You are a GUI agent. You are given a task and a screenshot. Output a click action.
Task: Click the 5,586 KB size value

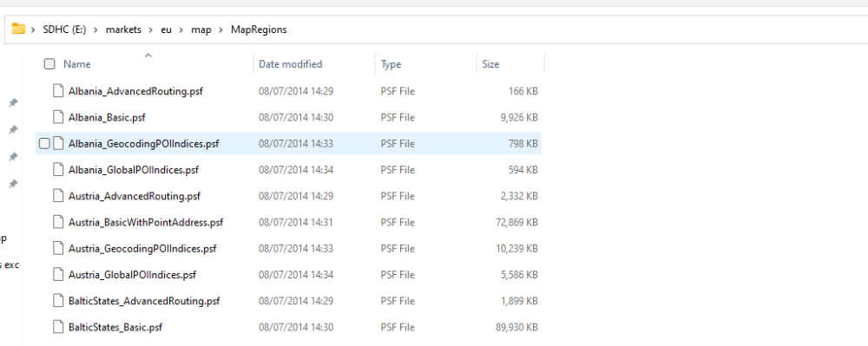pyautogui.click(x=518, y=275)
